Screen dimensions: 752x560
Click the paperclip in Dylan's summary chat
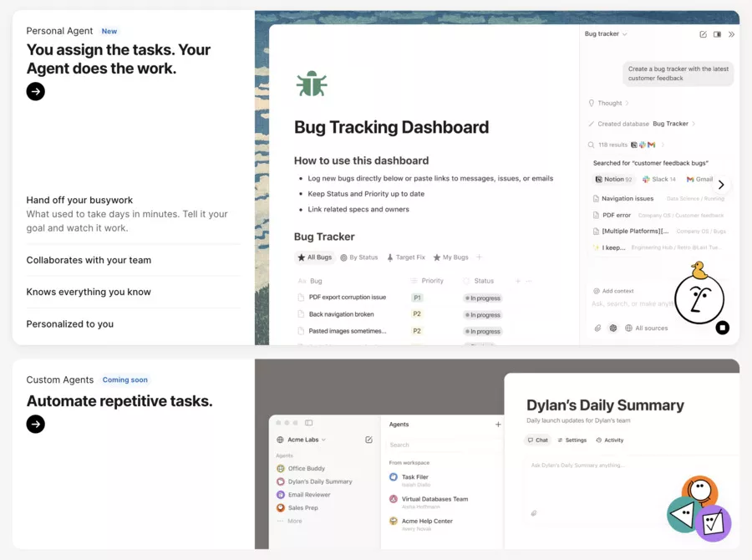coord(533,513)
